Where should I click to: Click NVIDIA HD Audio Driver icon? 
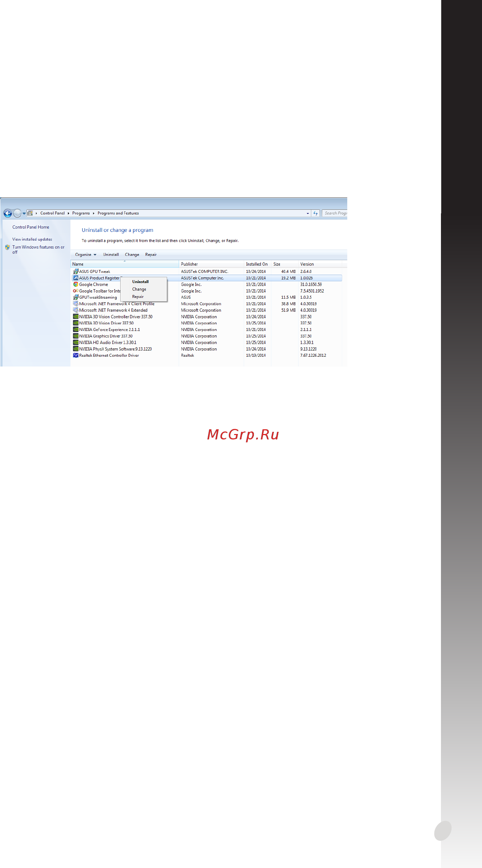click(x=76, y=343)
